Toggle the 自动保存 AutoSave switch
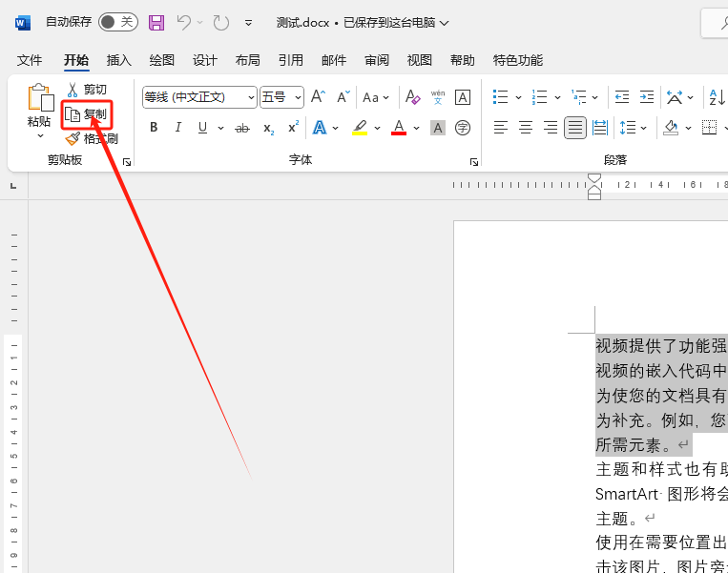Screen dimensions: 728x573 [x=117, y=22]
